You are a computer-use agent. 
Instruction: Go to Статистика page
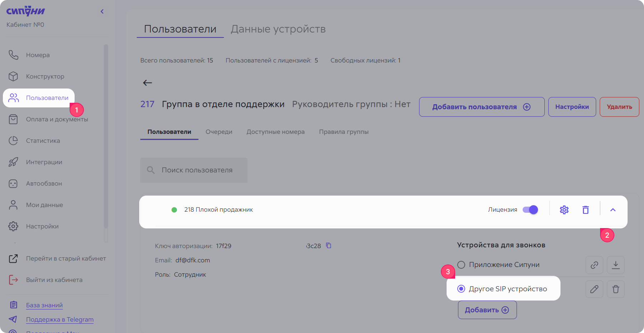43,141
